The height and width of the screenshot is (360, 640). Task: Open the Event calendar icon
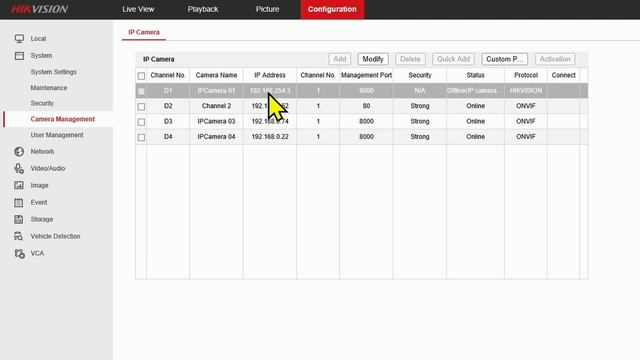click(19, 202)
